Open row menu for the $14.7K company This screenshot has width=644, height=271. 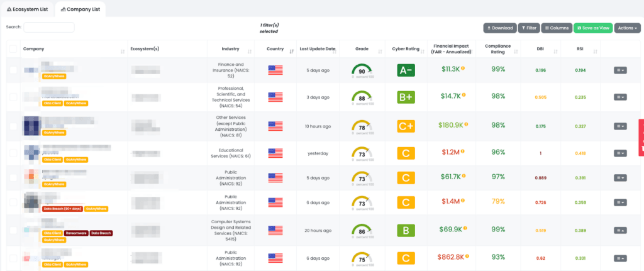[x=620, y=97]
